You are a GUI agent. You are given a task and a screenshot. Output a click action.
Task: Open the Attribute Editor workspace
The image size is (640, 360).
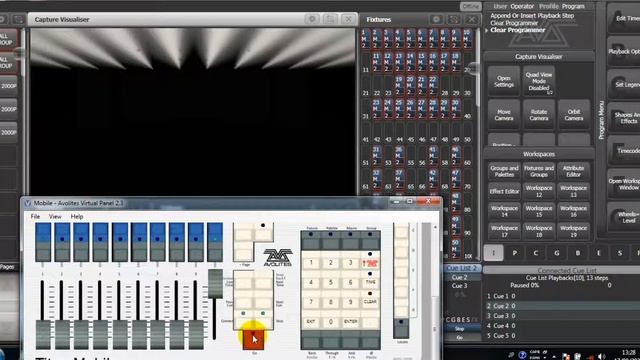[x=573, y=171]
